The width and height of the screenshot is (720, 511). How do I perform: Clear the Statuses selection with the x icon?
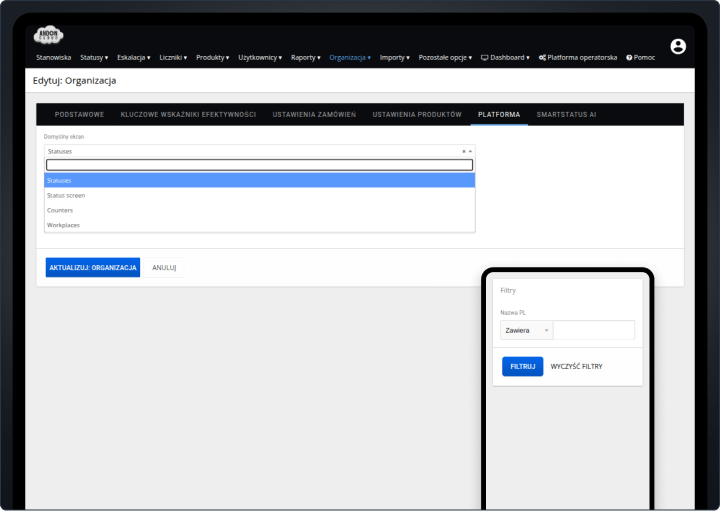click(x=463, y=151)
